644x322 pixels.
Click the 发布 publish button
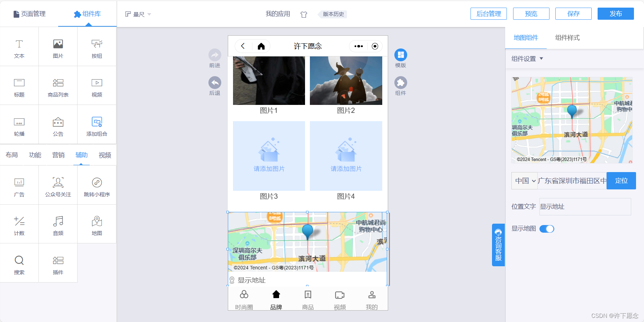point(616,14)
